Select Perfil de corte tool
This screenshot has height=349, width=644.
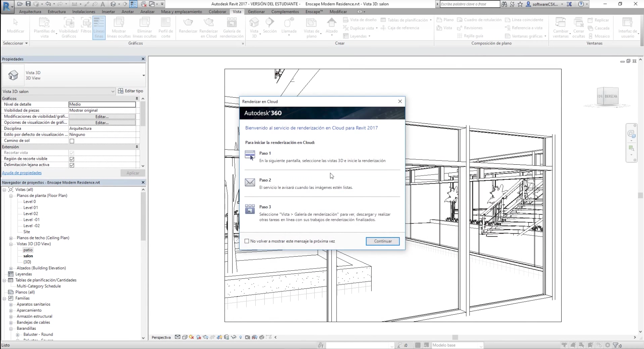click(166, 28)
